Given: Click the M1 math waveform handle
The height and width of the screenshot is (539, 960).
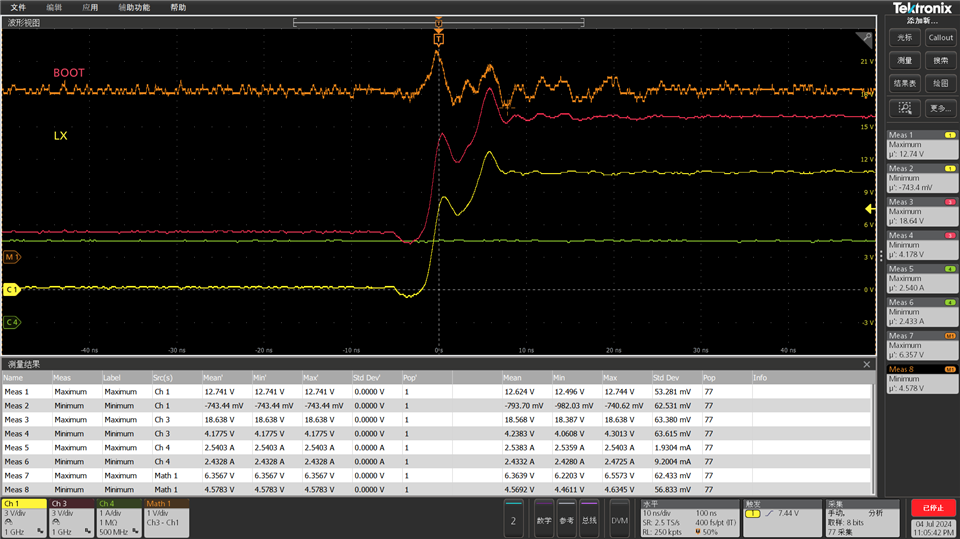Looking at the screenshot, I should pos(12,257).
